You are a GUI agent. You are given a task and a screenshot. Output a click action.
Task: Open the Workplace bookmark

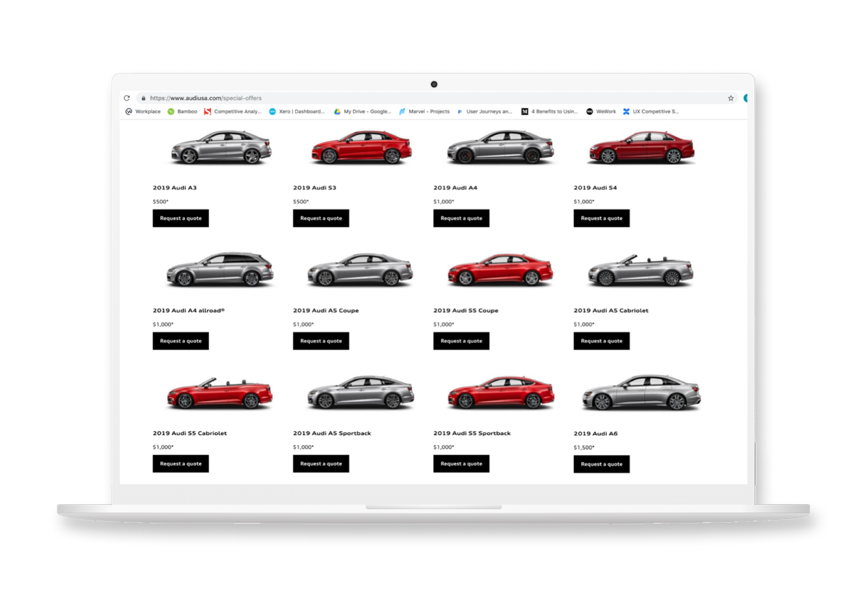pos(143,111)
